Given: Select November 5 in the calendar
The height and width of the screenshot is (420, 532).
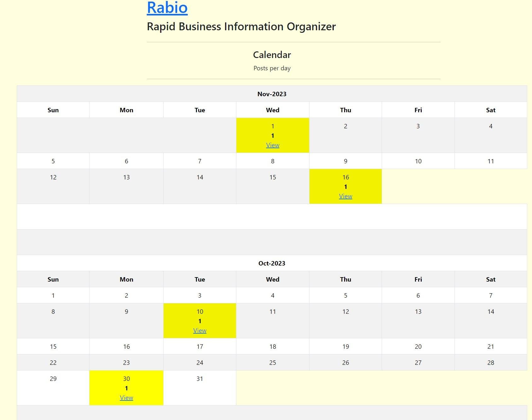Looking at the screenshot, I should (53, 161).
